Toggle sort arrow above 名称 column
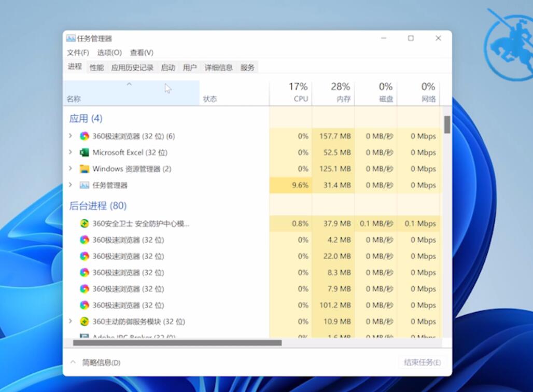 pyautogui.click(x=129, y=84)
